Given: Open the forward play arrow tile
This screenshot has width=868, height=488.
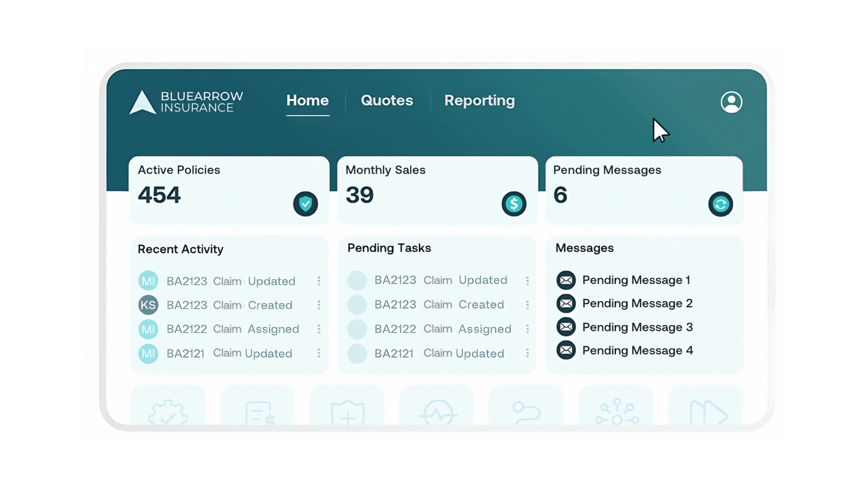Looking at the screenshot, I should pos(706,406).
